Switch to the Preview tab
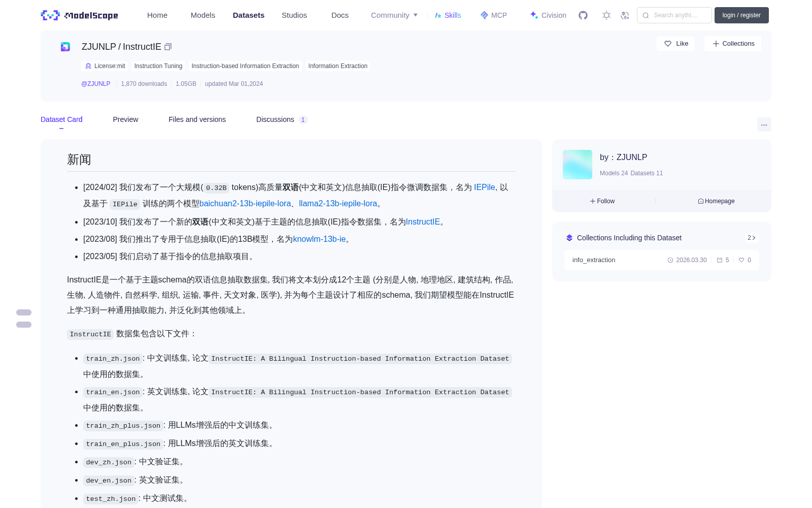The height and width of the screenshot is (508, 812). [125, 119]
